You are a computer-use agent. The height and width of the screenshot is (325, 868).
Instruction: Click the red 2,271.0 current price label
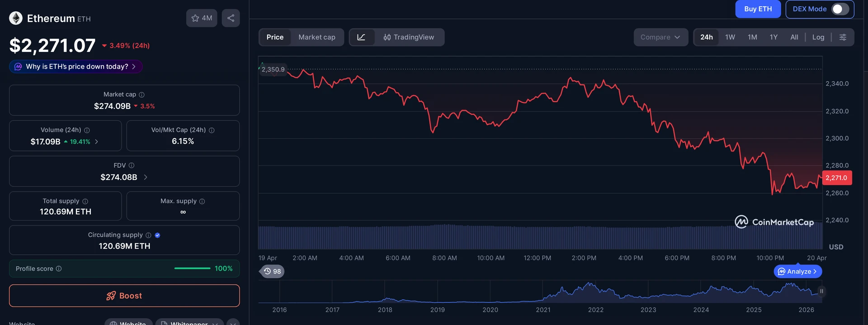837,178
